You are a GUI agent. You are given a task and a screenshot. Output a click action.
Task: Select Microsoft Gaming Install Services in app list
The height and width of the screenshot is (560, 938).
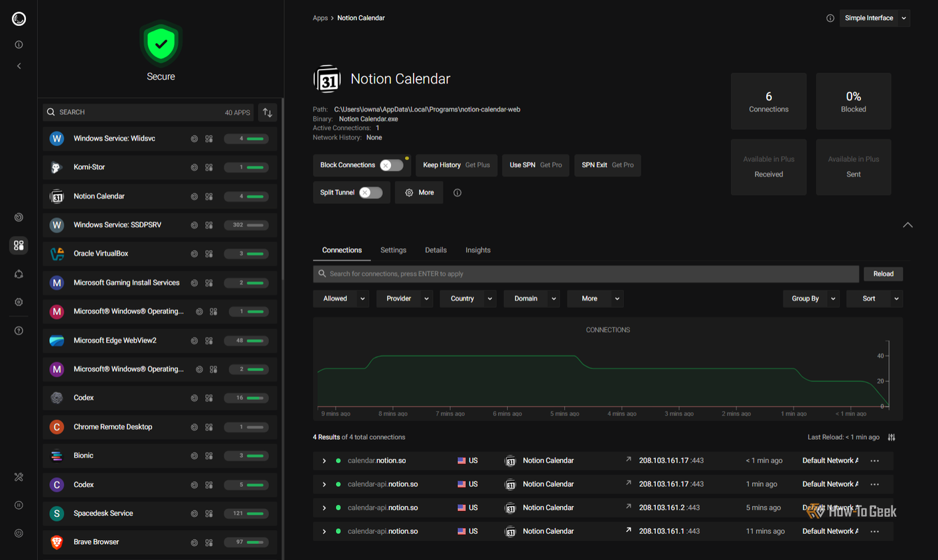click(160, 283)
